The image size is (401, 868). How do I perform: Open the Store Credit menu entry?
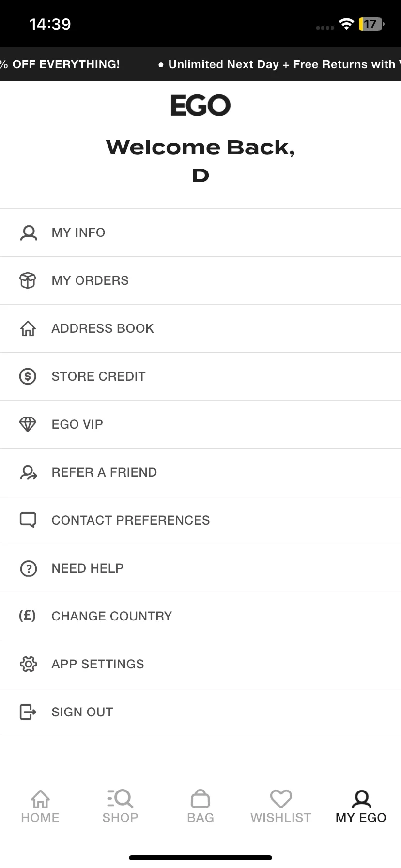point(200,376)
